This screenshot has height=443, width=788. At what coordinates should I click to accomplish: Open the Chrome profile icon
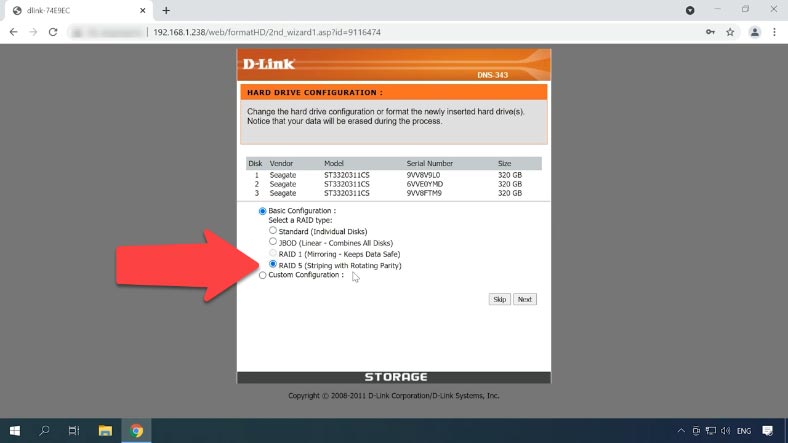754,32
